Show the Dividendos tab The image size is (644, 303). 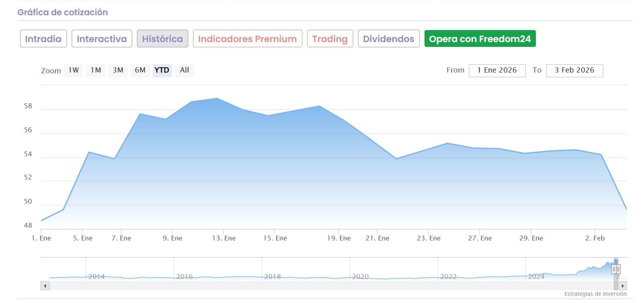pos(388,39)
